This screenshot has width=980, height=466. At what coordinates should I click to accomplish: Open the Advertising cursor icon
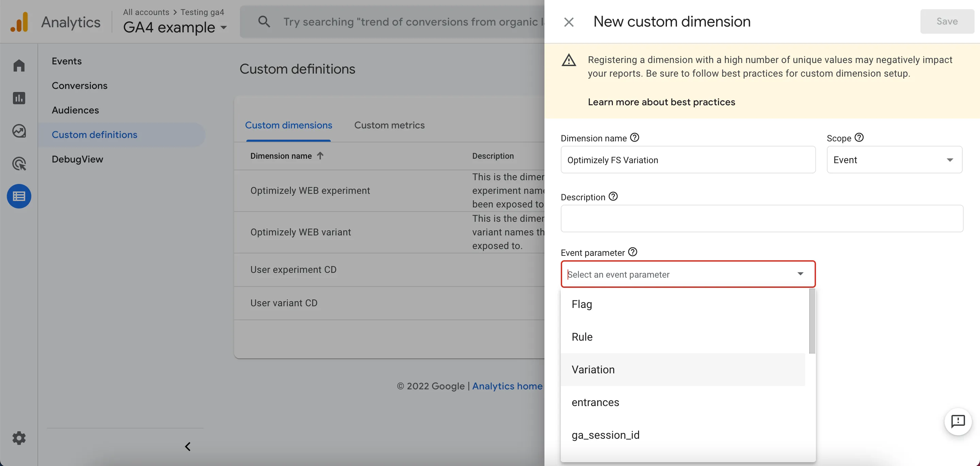coord(19,164)
